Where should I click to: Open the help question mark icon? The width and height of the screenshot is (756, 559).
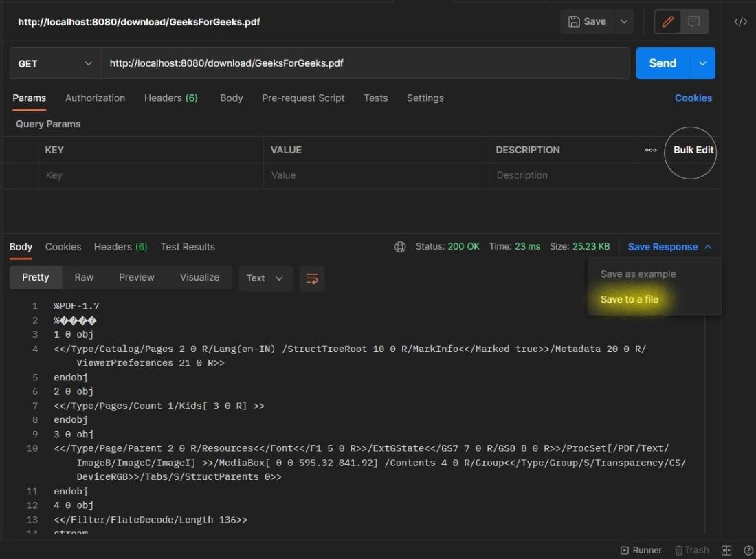[x=748, y=550]
